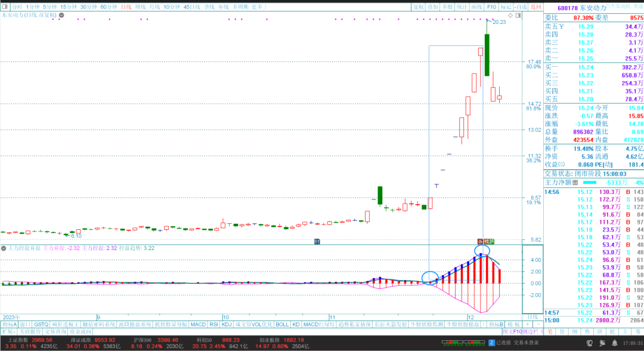Click the sidebar panel toggle icon at top-left

point(5,7)
